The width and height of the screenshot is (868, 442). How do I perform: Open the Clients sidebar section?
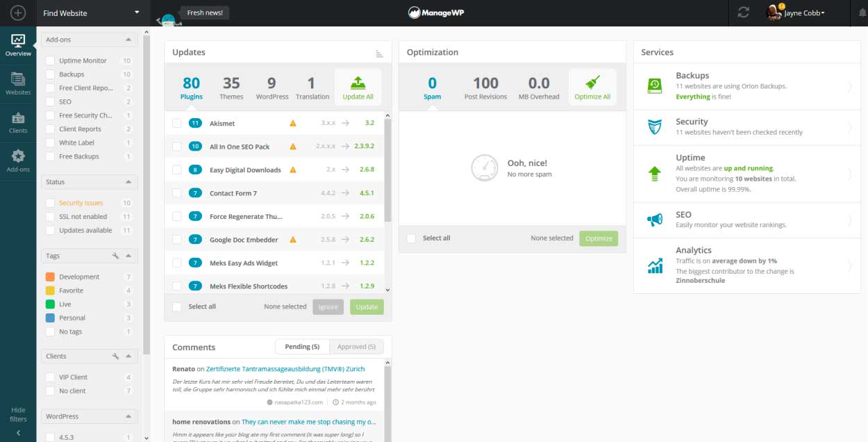pyautogui.click(x=18, y=122)
